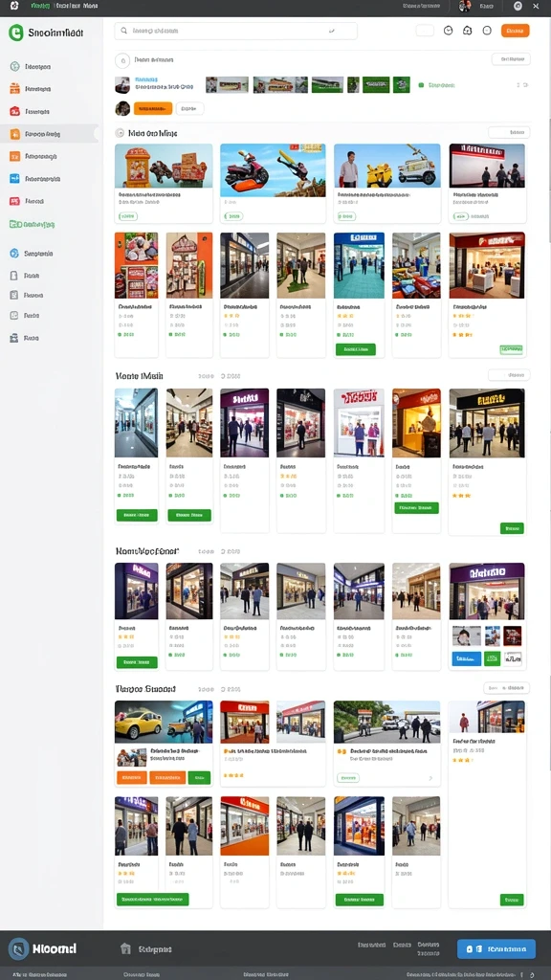Click the green menu item in the top bar
Viewport: 551px width, 980px height.
(x=40, y=6)
